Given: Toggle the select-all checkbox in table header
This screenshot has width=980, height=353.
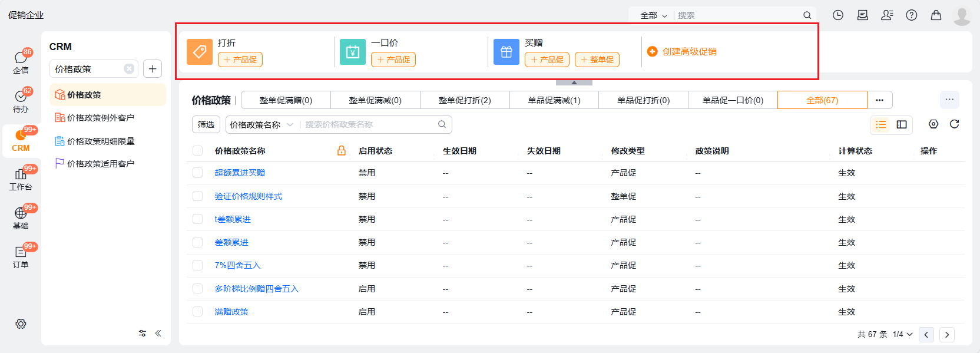Looking at the screenshot, I should click(198, 151).
